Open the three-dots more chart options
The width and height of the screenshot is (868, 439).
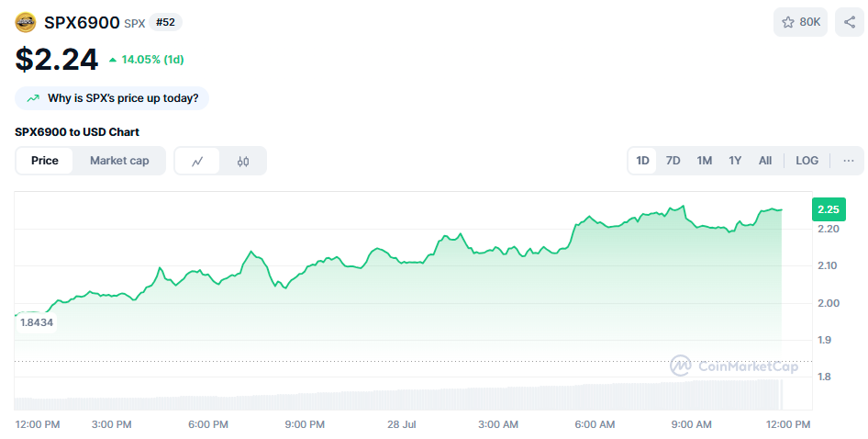[x=848, y=161]
